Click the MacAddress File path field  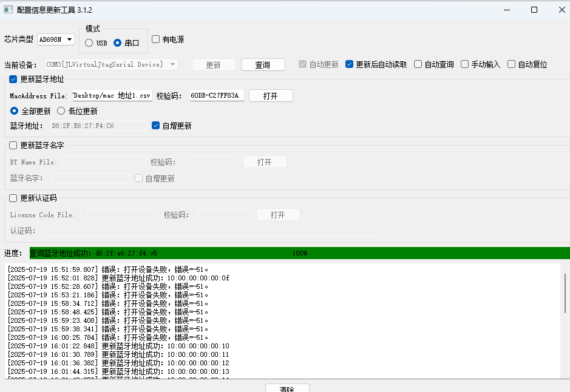(x=112, y=95)
